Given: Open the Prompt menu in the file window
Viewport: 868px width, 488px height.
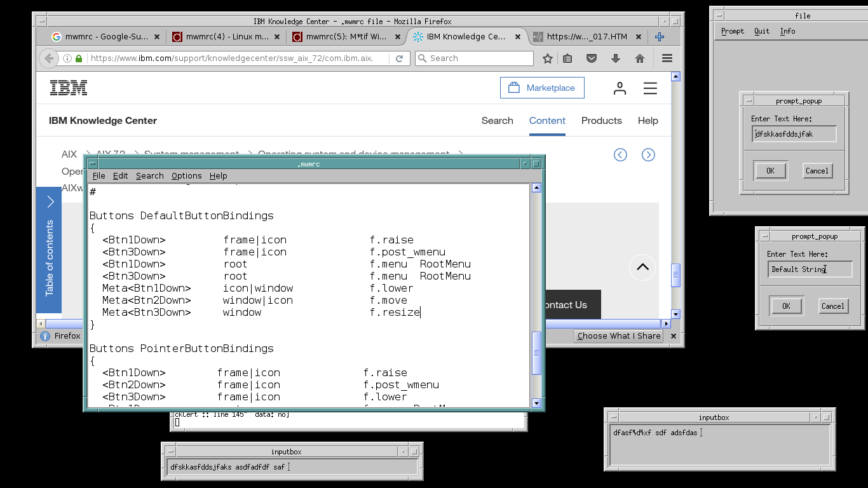Looking at the screenshot, I should 732,31.
